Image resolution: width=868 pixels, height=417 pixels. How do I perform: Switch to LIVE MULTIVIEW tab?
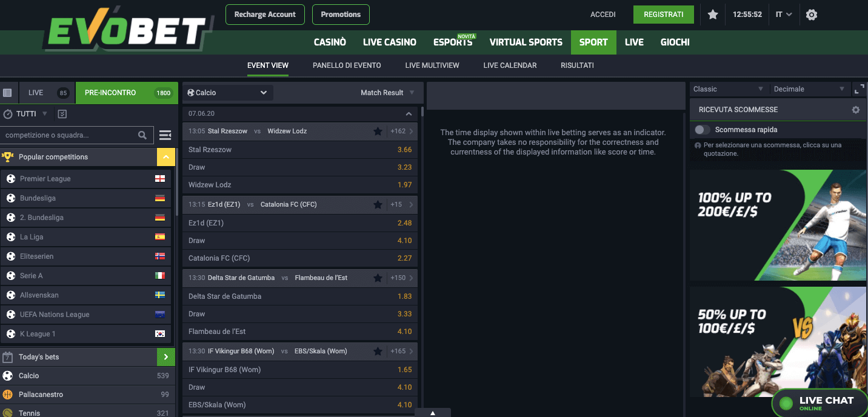pos(432,65)
